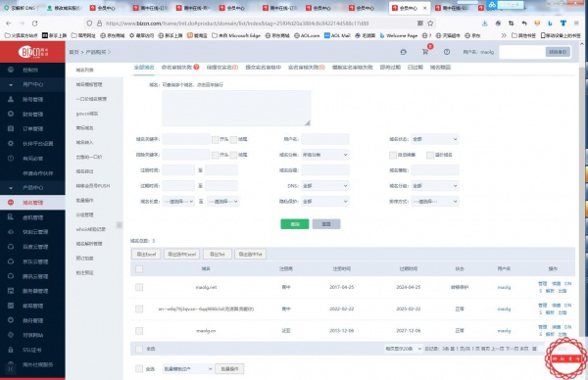The height and width of the screenshot is (380, 588).
Task: Click the 有问必答 question icon
Action: tap(11, 158)
